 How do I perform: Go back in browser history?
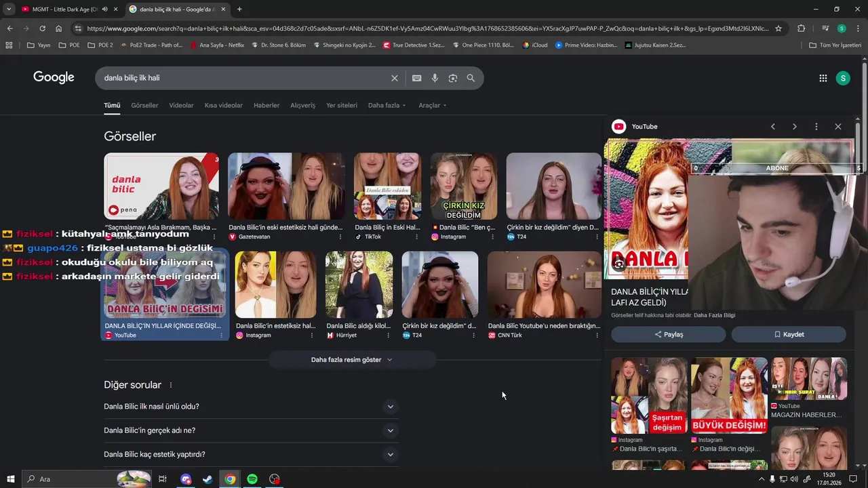coord(9,28)
